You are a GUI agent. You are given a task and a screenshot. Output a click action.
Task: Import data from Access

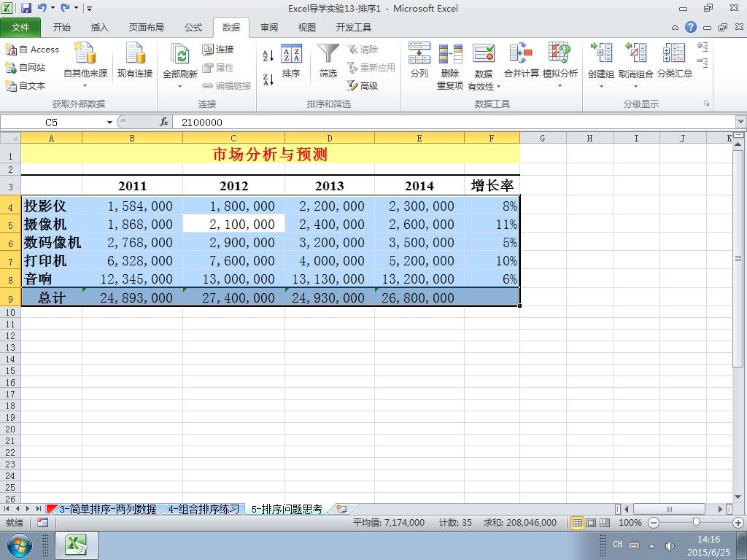[32, 50]
